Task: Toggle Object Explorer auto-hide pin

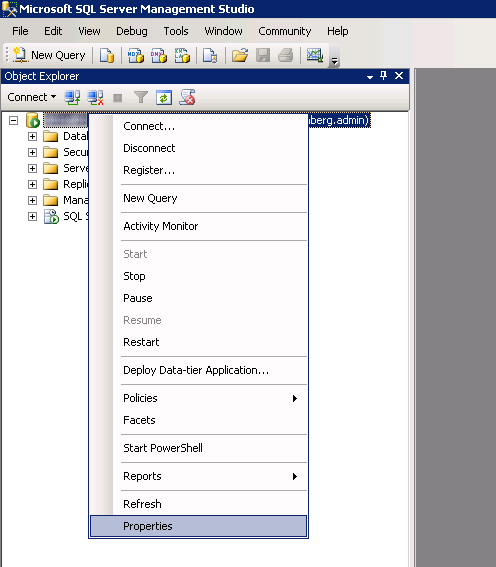Action: click(384, 76)
